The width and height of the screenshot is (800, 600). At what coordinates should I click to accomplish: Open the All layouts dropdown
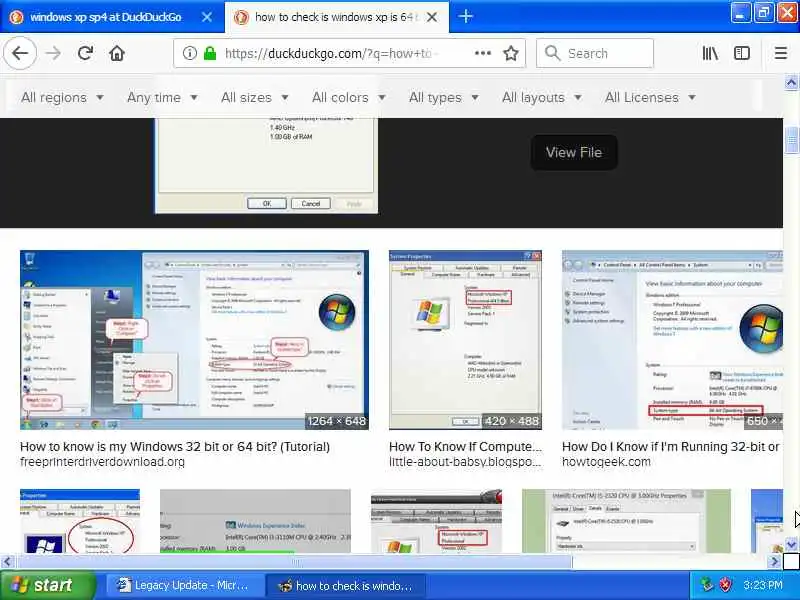541,97
